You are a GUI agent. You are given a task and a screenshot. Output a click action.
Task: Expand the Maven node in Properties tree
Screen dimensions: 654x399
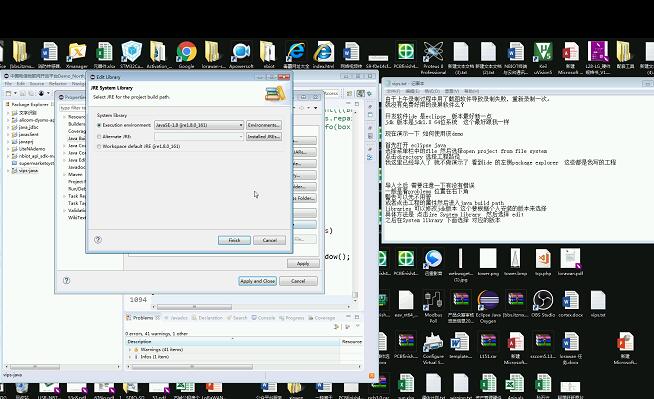[65, 174]
